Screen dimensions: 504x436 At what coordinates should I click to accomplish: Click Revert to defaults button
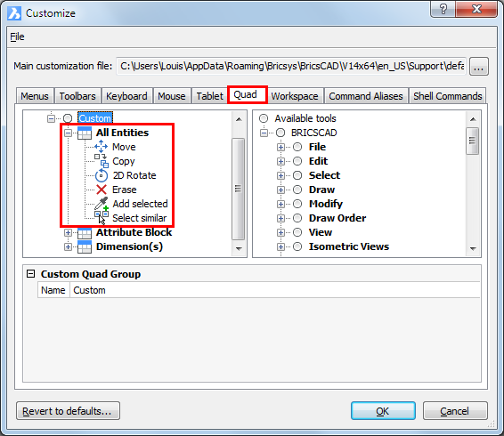click(x=69, y=411)
